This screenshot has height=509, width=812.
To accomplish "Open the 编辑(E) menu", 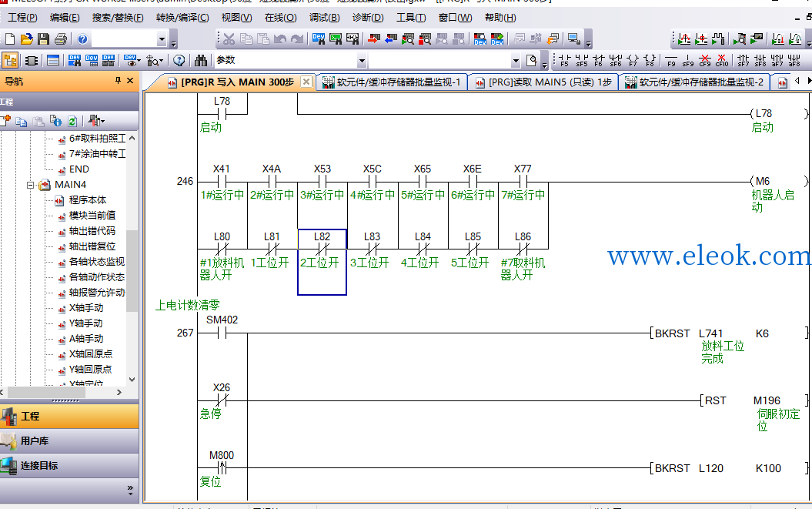I will click(x=65, y=18).
